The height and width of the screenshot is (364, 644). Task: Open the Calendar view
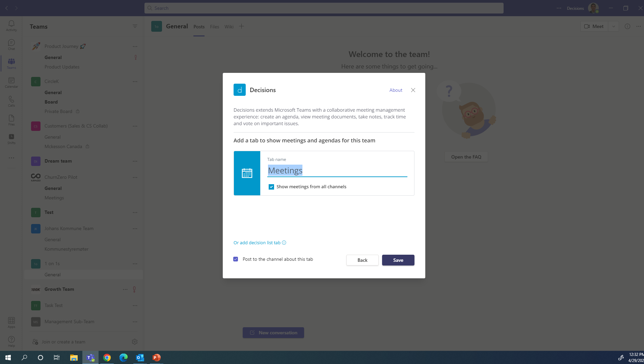[11, 82]
